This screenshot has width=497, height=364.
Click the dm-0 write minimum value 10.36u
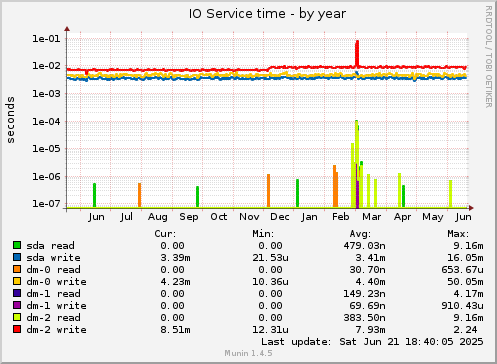[x=270, y=282]
